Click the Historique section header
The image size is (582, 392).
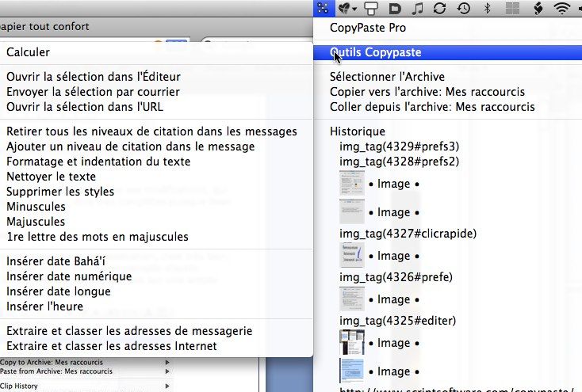pos(358,131)
